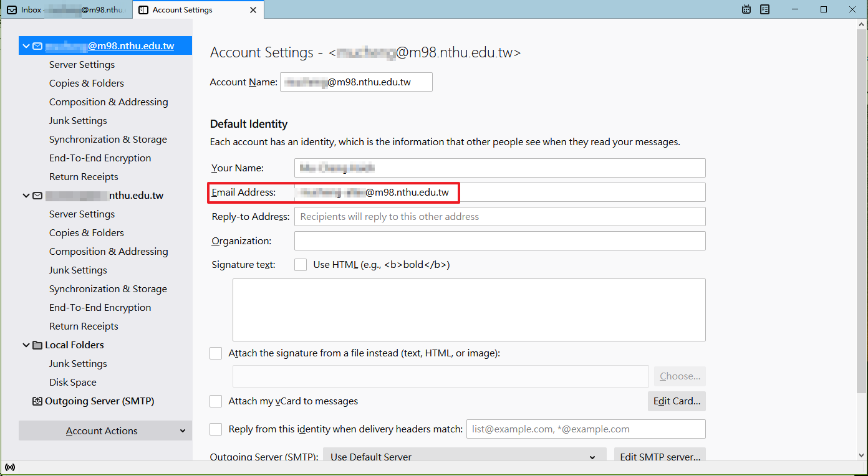Screen dimensions: 868x476
Task: Open the Outgoing Server (SMTP) dropdown
Action: (x=463, y=457)
